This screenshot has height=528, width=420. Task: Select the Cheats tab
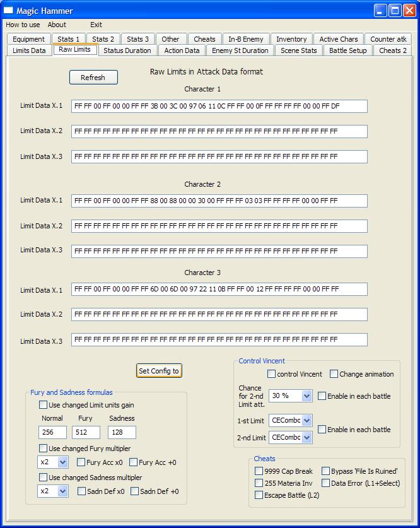tap(204, 39)
